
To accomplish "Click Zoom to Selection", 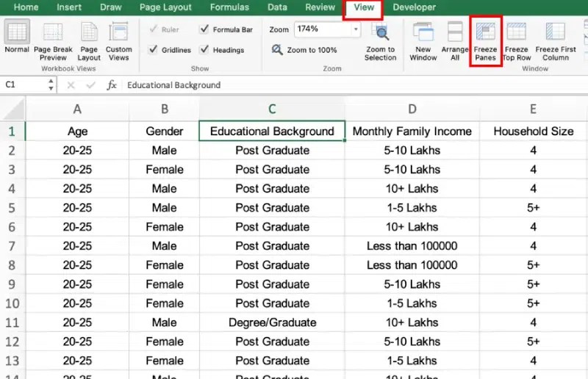I will point(380,41).
